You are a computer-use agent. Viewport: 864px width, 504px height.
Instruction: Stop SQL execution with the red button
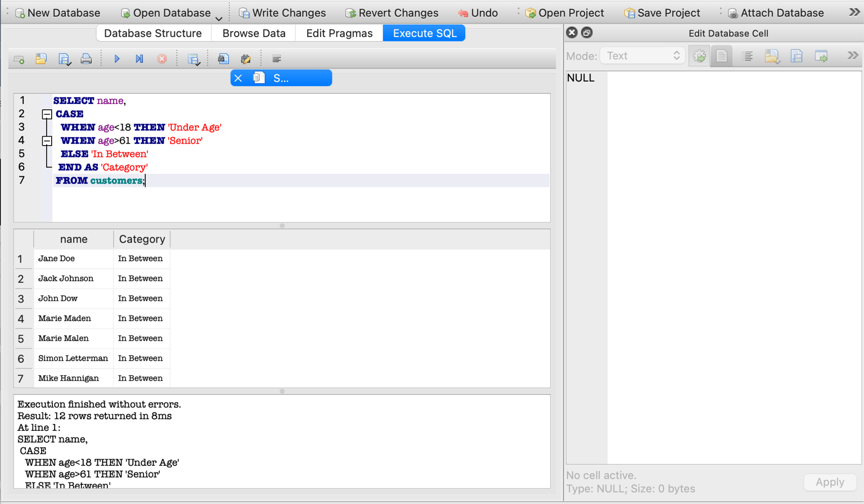[162, 59]
